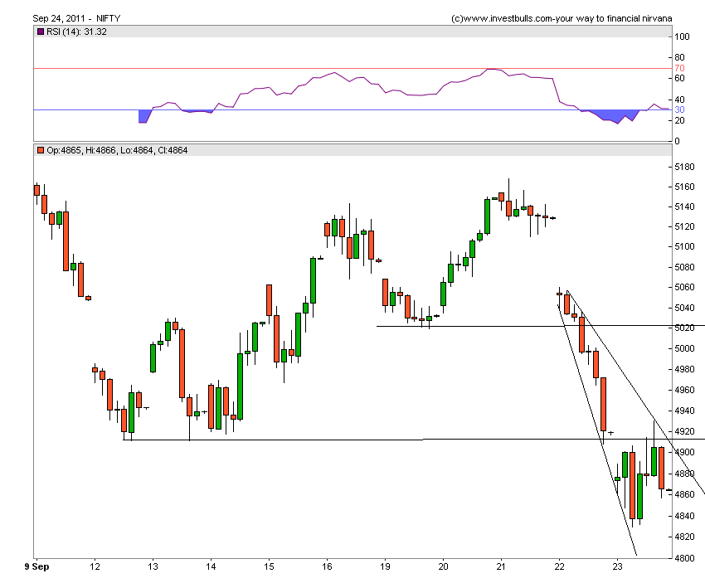Click the 5000 price axis label
705x588 pixels.
[685, 349]
